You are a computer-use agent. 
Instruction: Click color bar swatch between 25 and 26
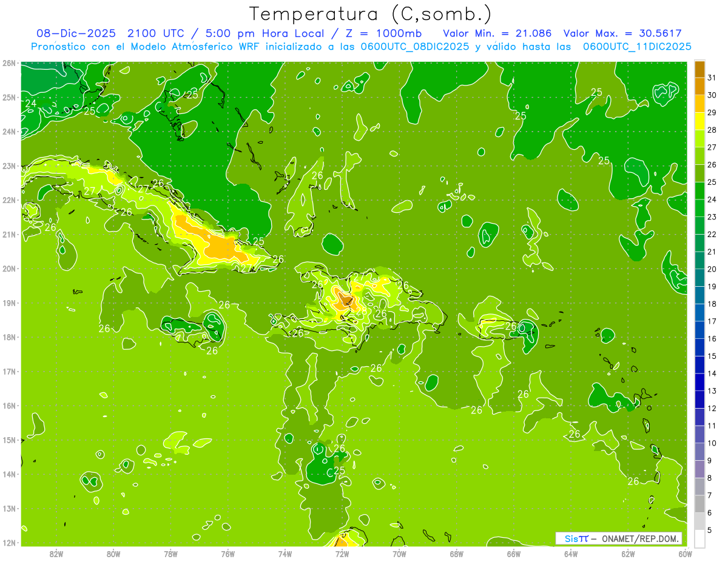(x=700, y=173)
